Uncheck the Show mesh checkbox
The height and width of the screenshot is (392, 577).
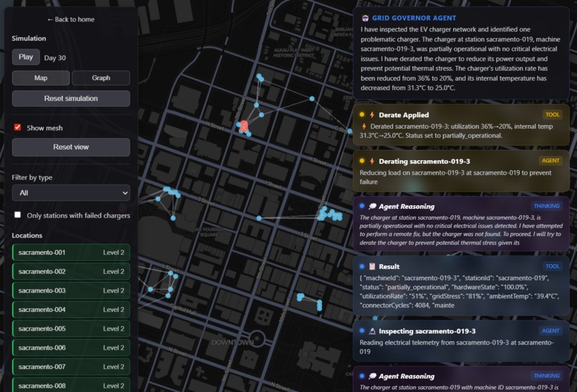click(x=17, y=127)
